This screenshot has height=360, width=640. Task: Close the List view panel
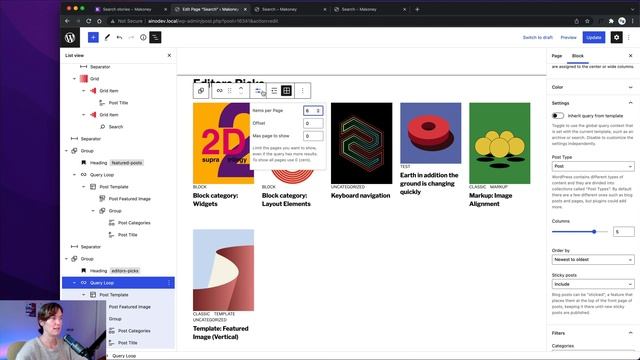click(169, 55)
